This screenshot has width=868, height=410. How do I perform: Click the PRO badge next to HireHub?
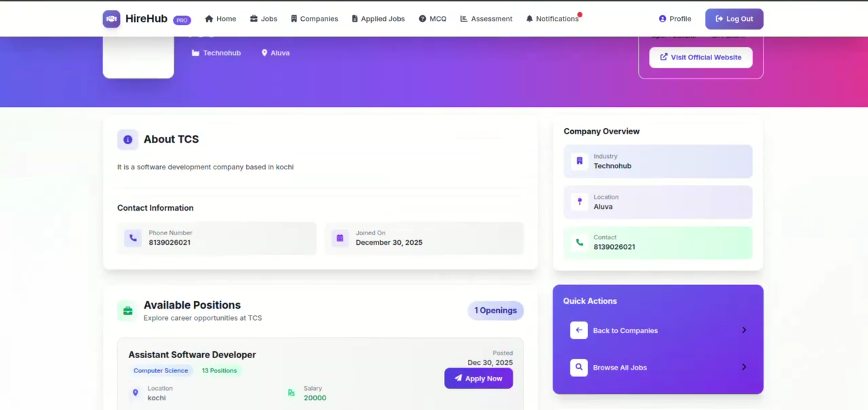(182, 20)
